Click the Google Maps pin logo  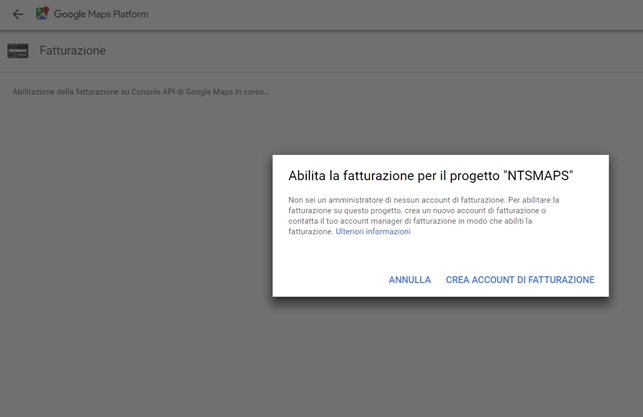tap(42, 14)
